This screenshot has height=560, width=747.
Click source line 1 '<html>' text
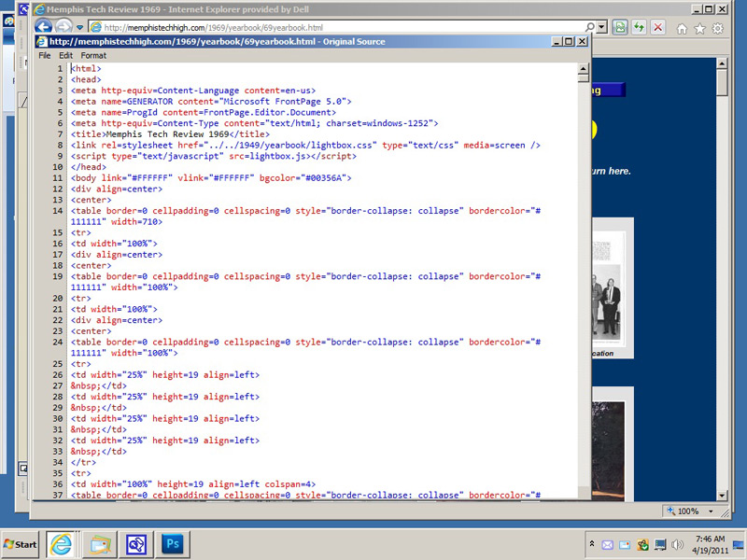(x=86, y=68)
